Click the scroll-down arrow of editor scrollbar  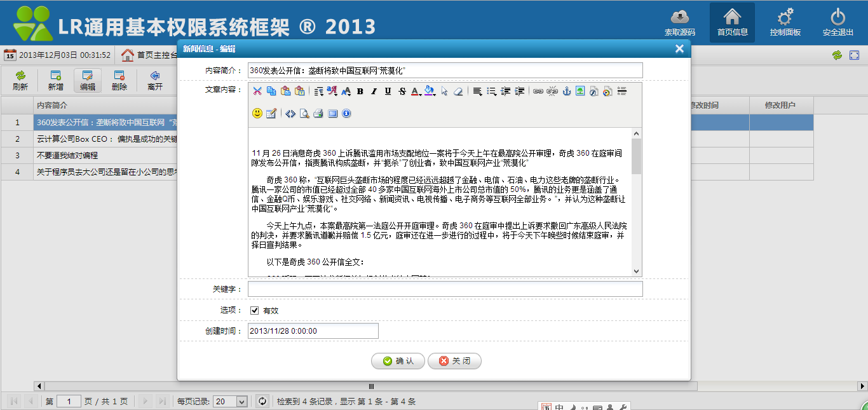point(636,271)
